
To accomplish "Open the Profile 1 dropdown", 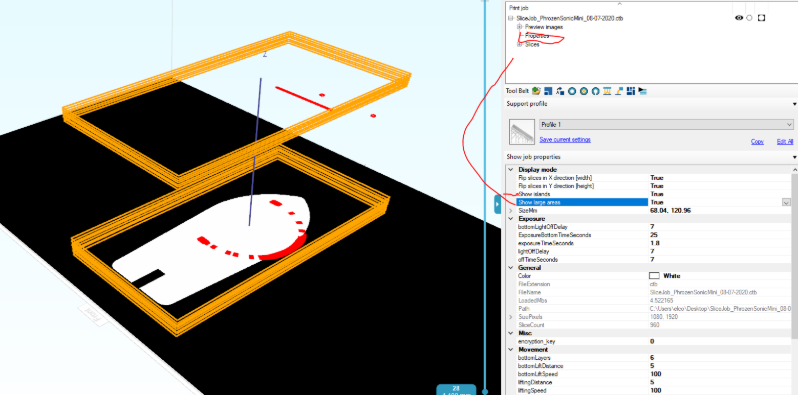I will coord(666,124).
